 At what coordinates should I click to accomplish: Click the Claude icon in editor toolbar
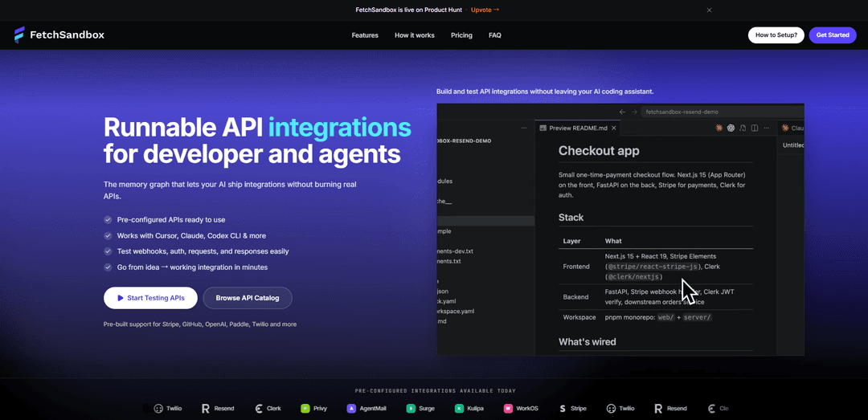pyautogui.click(x=719, y=128)
